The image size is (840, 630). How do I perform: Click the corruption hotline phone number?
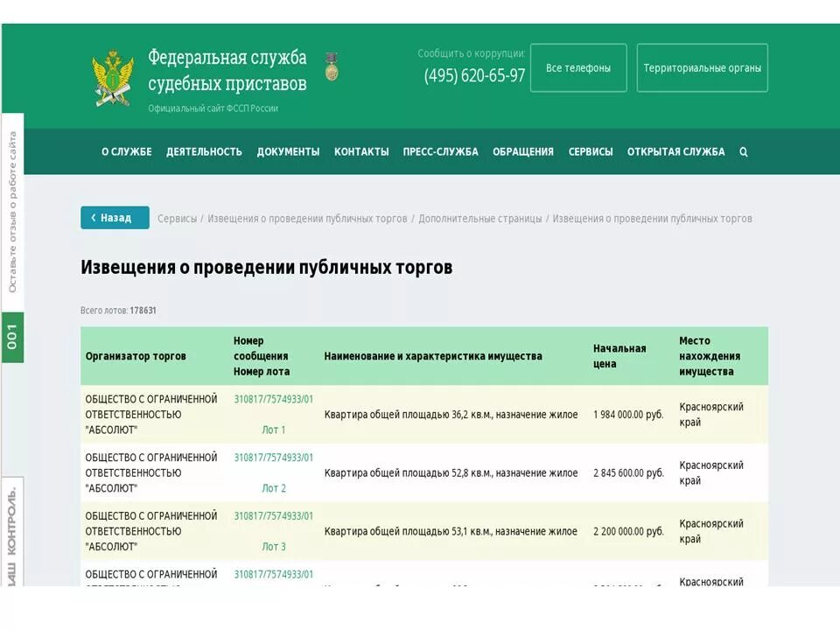click(x=473, y=76)
